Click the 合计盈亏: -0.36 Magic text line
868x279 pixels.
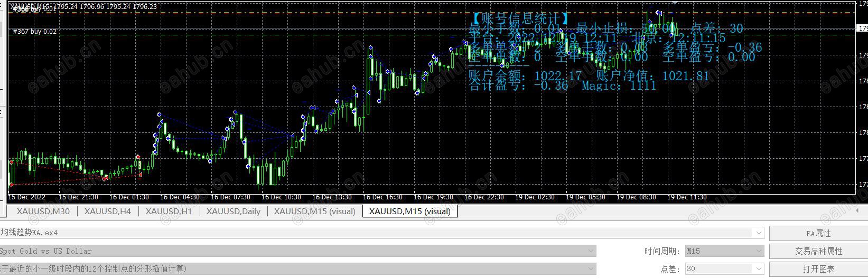tap(563, 85)
